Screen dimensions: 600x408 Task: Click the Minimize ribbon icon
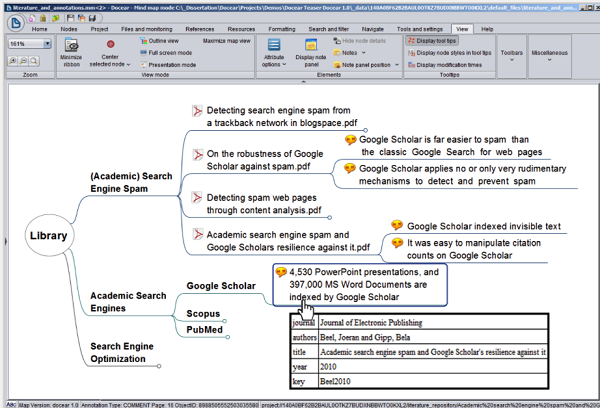click(71, 45)
